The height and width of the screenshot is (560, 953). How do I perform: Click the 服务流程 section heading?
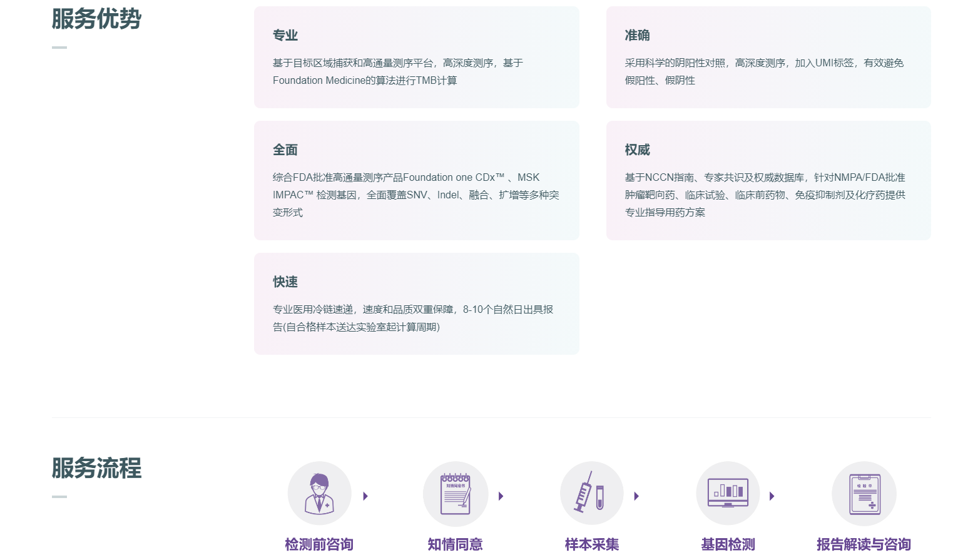(96, 468)
